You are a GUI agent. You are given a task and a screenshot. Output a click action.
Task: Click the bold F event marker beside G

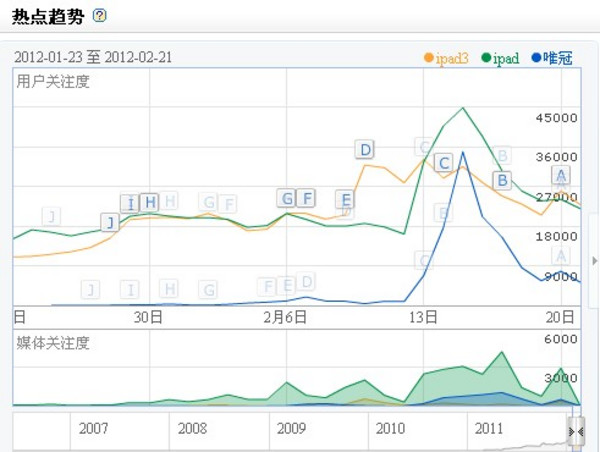(x=306, y=198)
